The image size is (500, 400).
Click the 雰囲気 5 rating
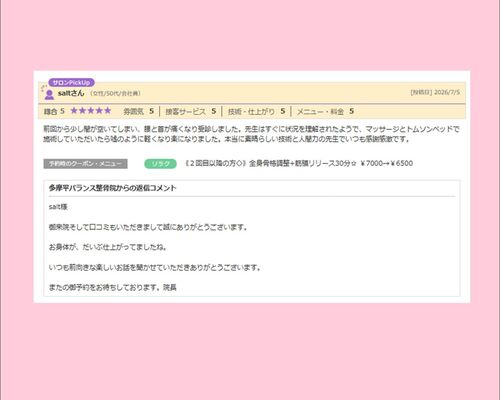tap(138, 111)
